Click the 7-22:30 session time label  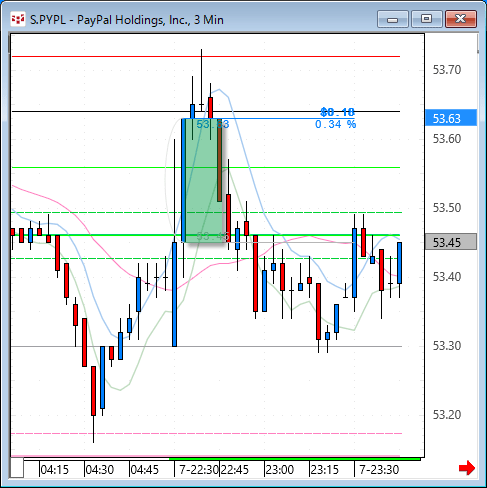199,470
